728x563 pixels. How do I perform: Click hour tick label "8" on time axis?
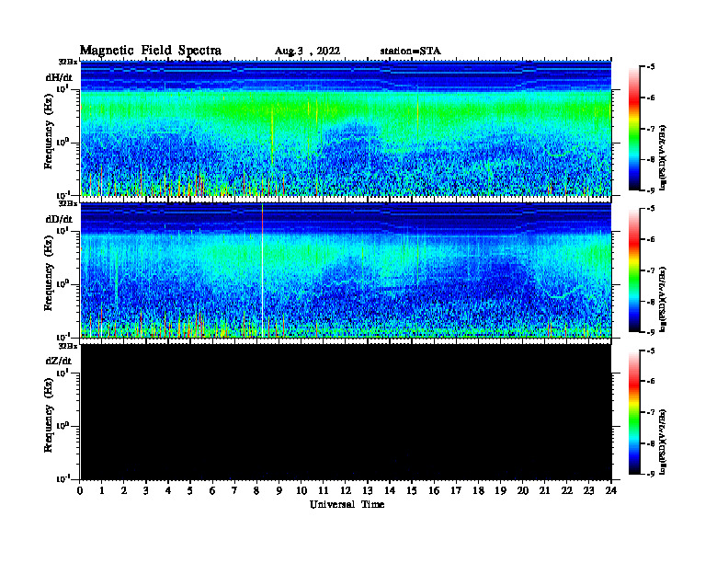coord(256,490)
